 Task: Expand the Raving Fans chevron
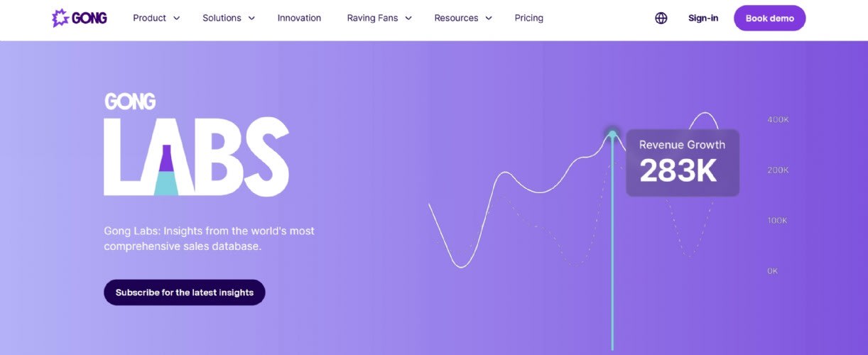pyautogui.click(x=408, y=18)
